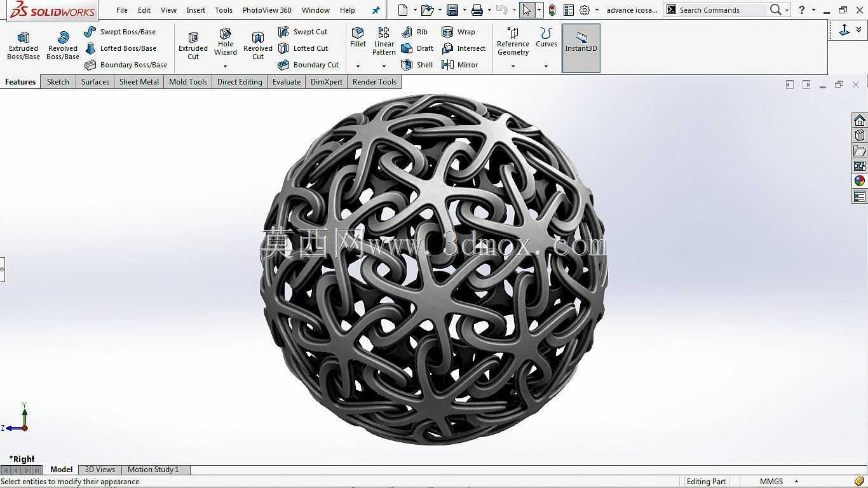
Task: Expand the New document dropdown arrow
Action: point(415,10)
